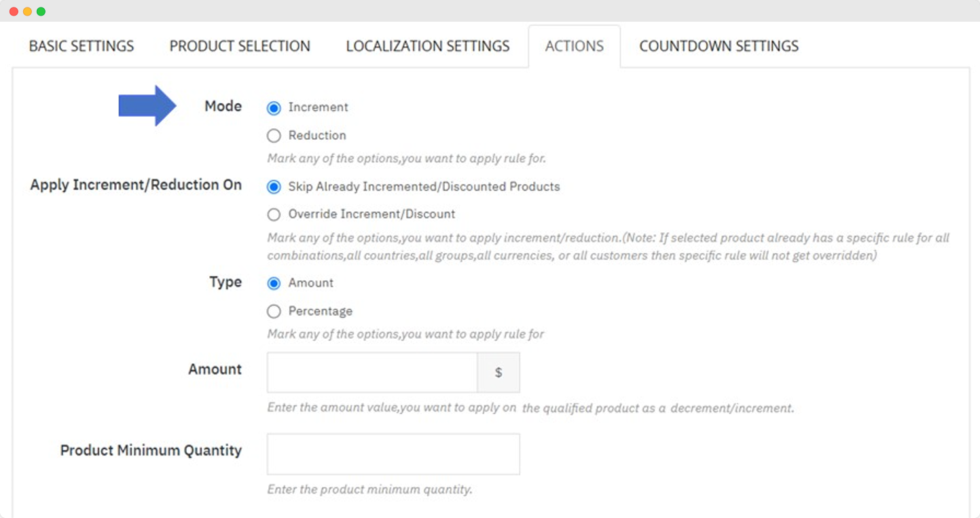Image resolution: width=980 pixels, height=518 pixels.
Task: Choose the Reduction mode option
Action: pyautogui.click(x=274, y=136)
